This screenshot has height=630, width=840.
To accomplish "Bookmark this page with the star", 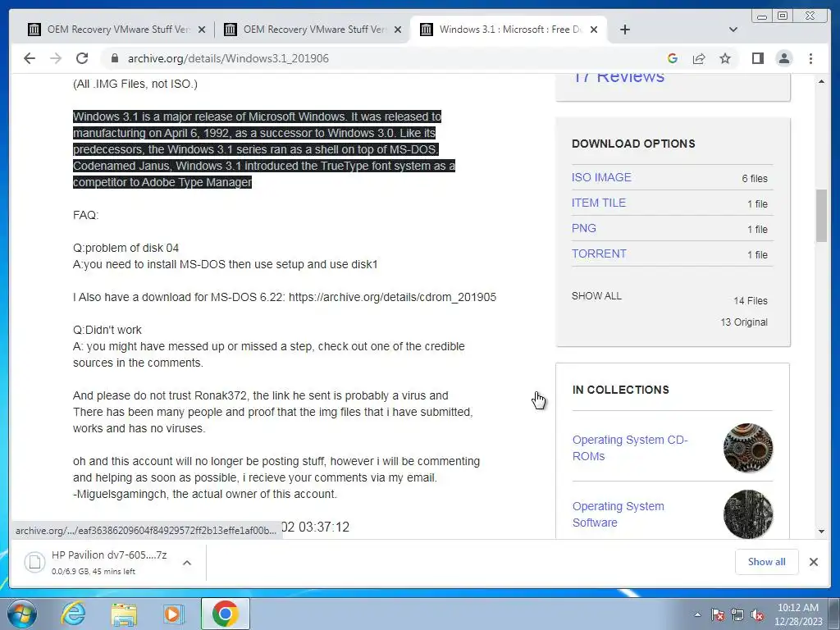I will pyautogui.click(x=725, y=58).
